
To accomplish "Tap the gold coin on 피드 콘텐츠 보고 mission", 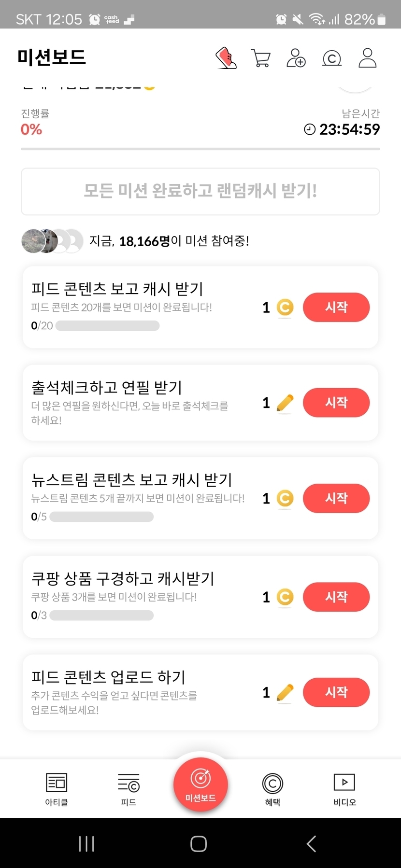I will point(285,308).
